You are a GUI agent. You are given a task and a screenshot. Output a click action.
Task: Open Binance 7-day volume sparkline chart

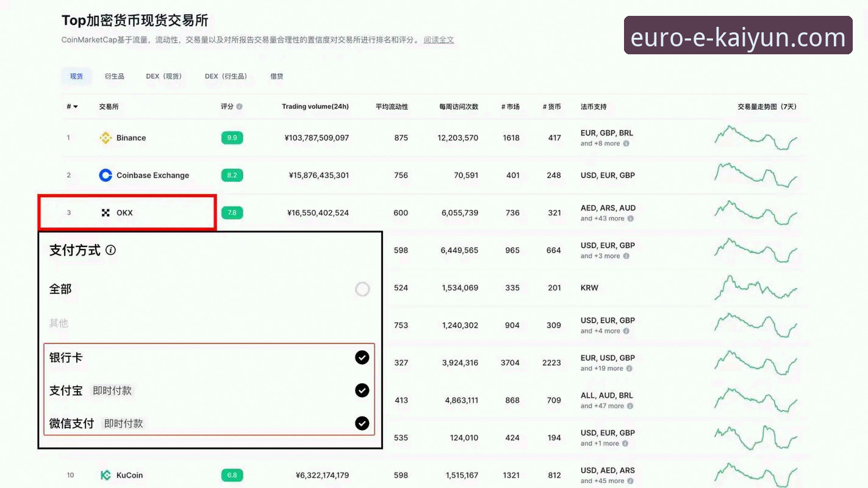[x=756, y=138]
